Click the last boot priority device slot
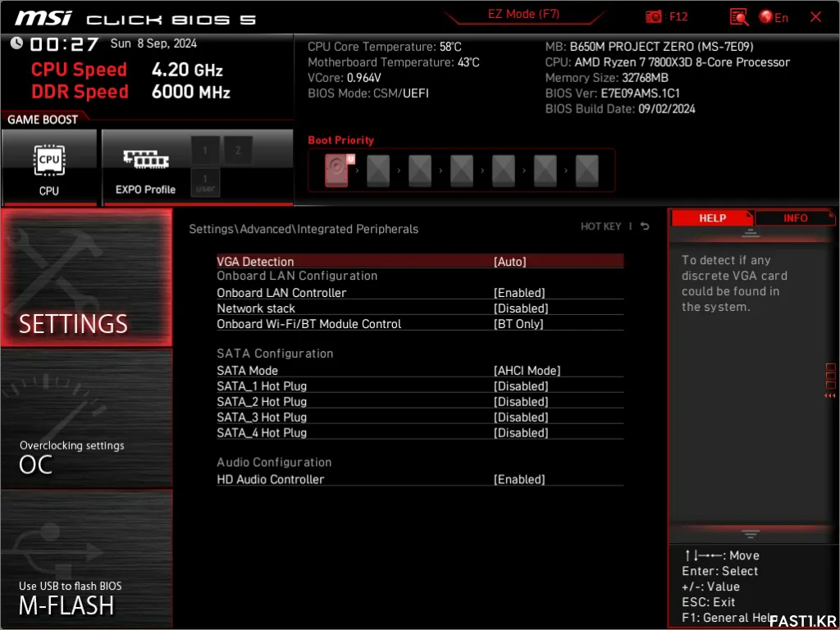840x630 pixels. click(x=587, y=171)
